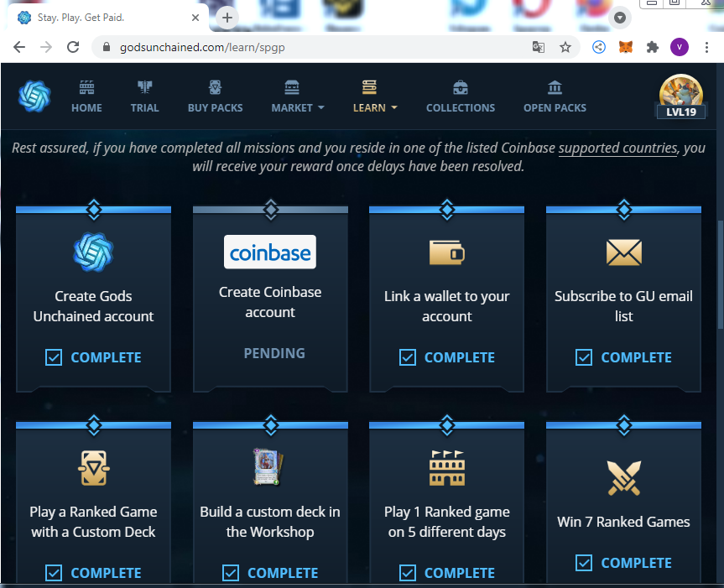This screenshot has width=724, height=588.
Task: Open the Extensions puzzle menu
Action: tap(653, 47)
